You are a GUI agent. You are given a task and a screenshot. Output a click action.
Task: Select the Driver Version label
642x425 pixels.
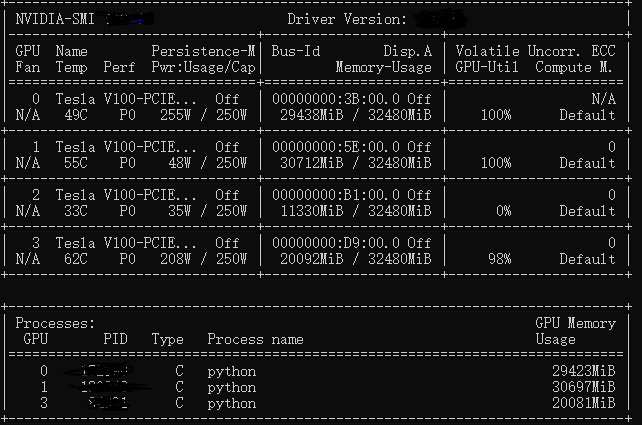click(347, 19)
